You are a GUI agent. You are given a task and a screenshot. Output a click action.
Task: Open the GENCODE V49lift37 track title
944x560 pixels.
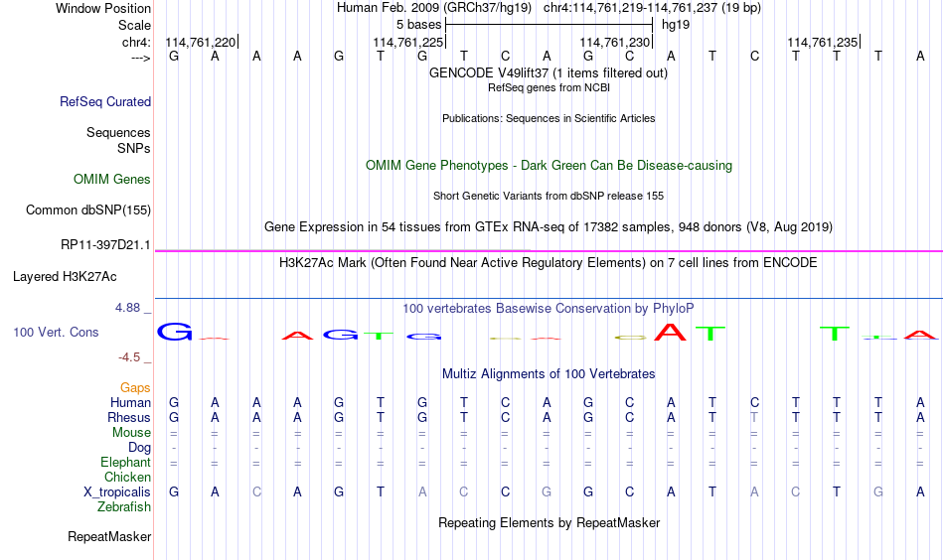point(549,72)
